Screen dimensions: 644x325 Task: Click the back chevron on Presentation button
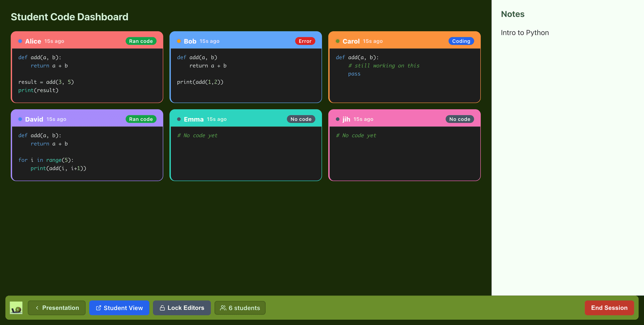tap(37, 308)
